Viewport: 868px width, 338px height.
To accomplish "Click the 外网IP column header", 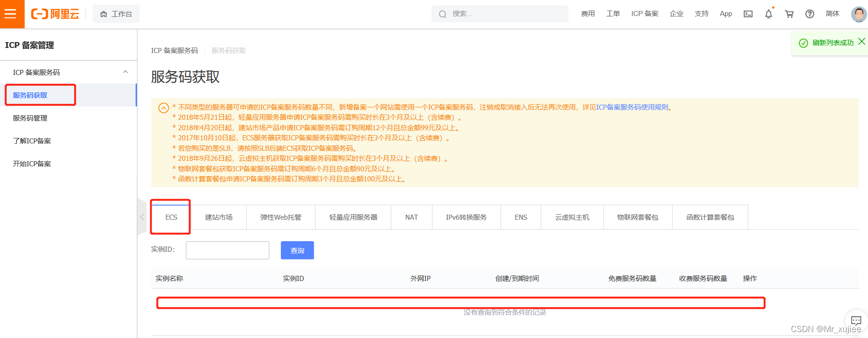I will pyautogui.click(x=420, y=278).
